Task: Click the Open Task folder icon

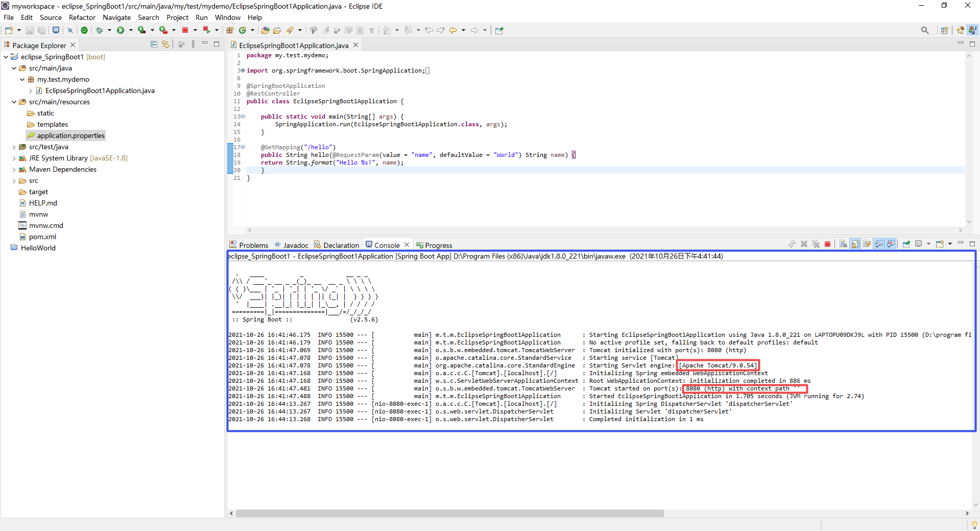Action: tap(277, 30)
